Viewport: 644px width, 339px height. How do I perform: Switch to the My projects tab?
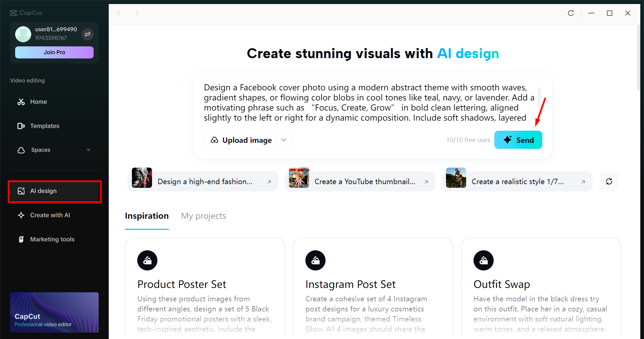203,216
